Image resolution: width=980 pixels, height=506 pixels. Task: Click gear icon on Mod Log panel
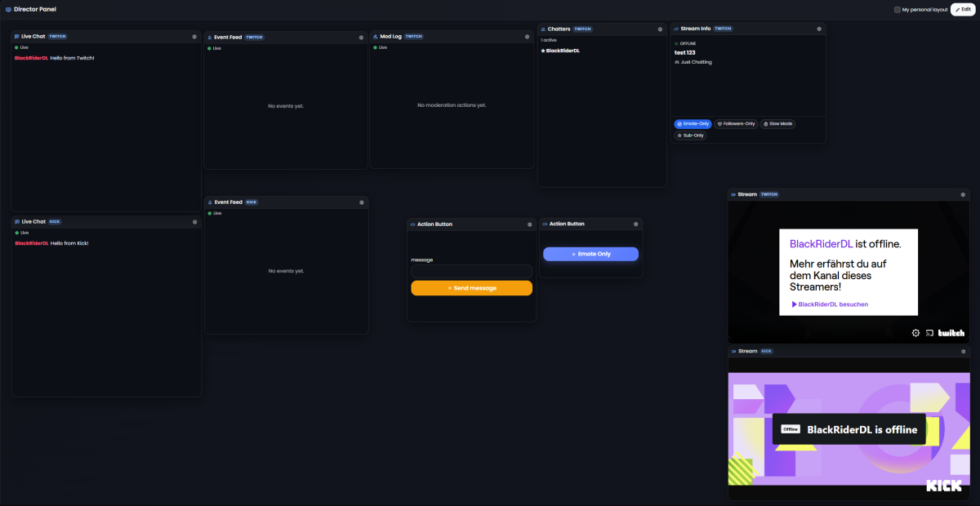pos(527,37)
